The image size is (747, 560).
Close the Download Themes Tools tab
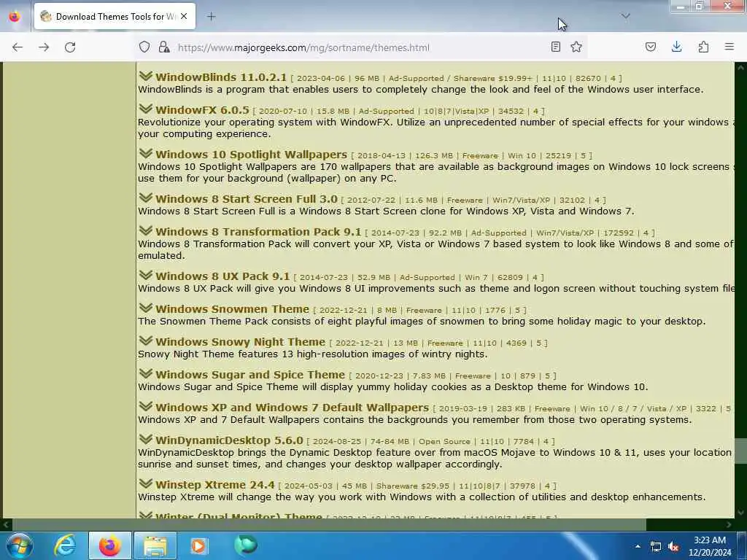coord(184,17)
